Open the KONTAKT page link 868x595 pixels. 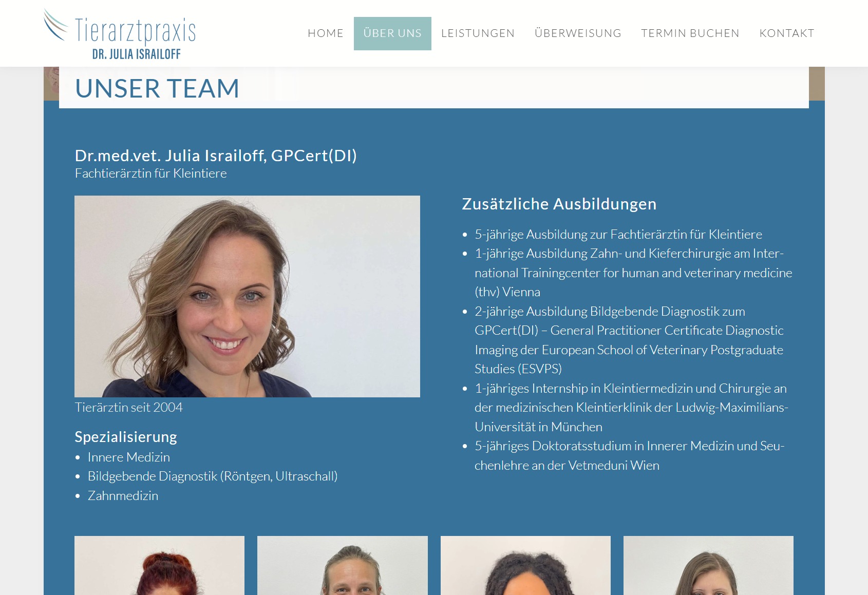pos(787,33)
